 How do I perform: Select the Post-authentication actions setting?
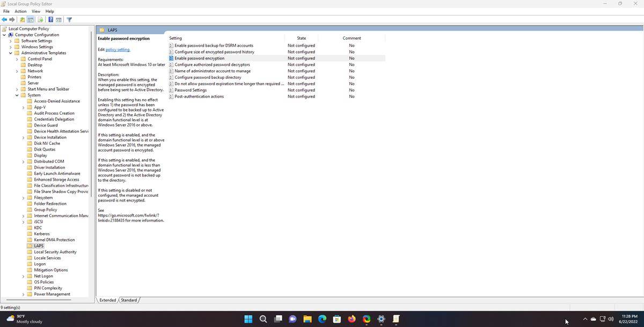click(199, 96)
